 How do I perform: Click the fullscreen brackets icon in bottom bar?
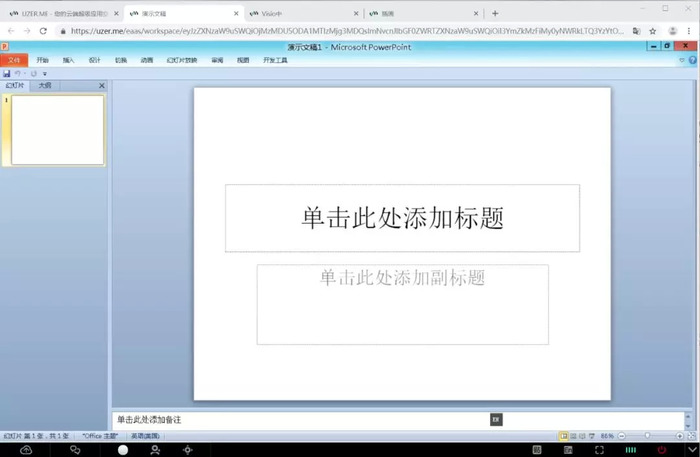pyautogui.click(x=599, y=450)
